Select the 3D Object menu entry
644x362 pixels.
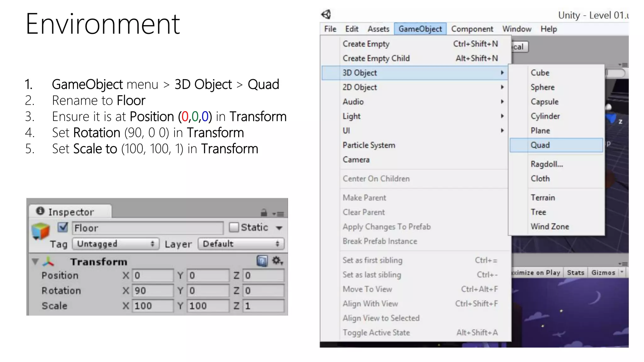click(x=415, y=73)
